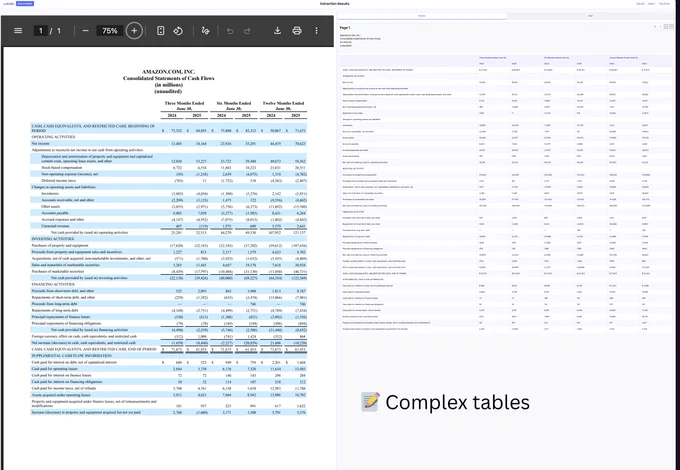Image resolution: width=680 pixels, height=470 pixels.
Task: Click the Deferred income taxes row label
Action: coord(59,180)
